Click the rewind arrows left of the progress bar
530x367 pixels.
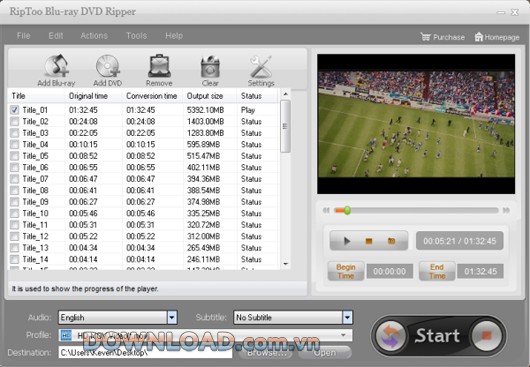click(326, 211)
